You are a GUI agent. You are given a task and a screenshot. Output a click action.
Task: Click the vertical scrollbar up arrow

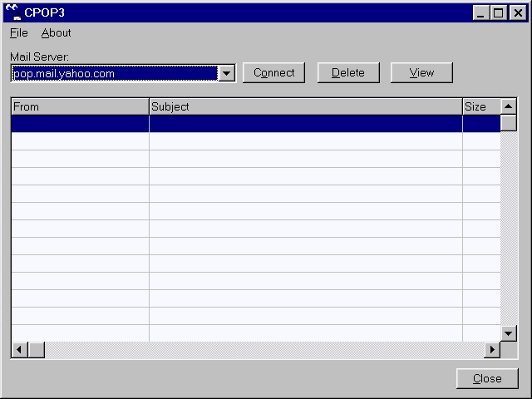[509, 106]
